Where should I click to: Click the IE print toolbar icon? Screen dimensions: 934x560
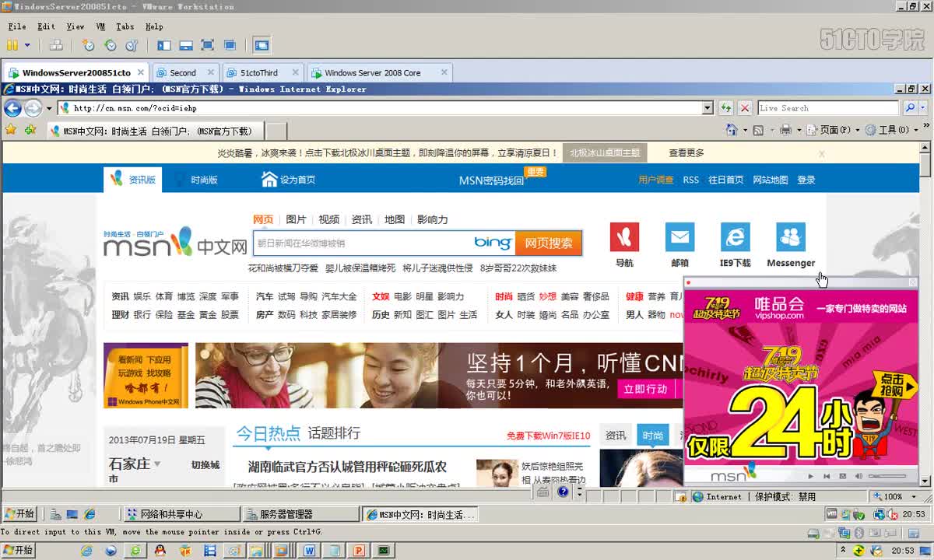click(x=785, y=130)
